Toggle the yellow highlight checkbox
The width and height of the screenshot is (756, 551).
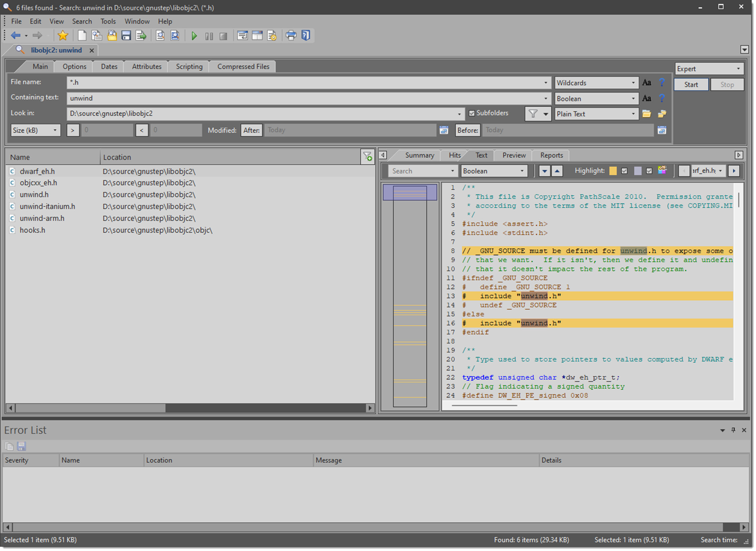625,171
